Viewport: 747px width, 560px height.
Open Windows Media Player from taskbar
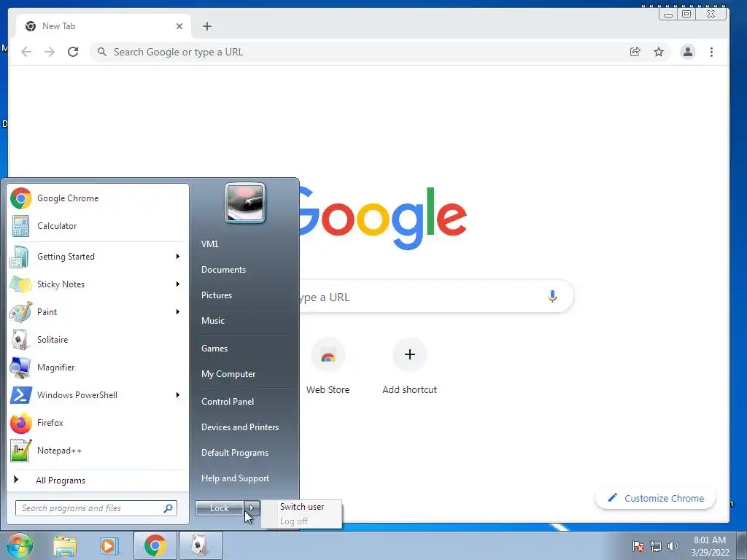coord(109,545)
